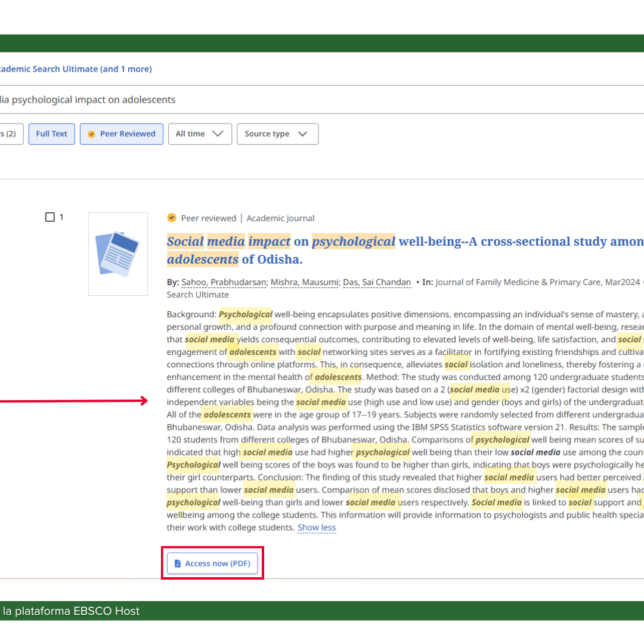Click the PDF icon in Access now button
Image resolution: width=644 pixels, height=644 pixels.
[x=177, y=563]
